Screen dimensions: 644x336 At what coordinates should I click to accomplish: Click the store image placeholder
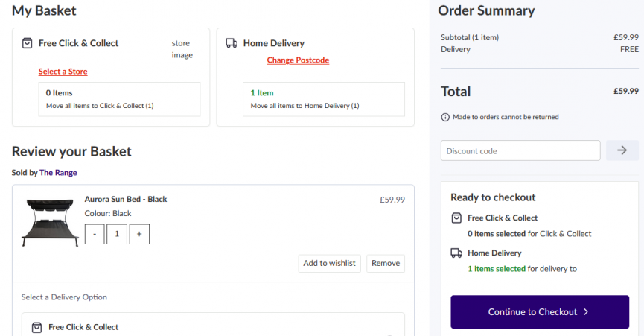pos(182,49)
